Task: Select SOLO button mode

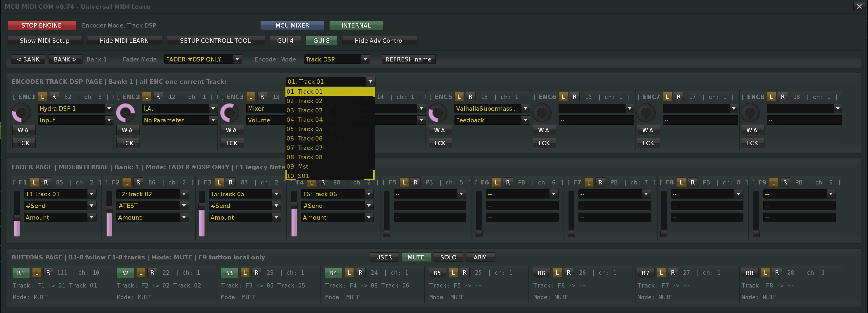Action: (x=448, y=257)
